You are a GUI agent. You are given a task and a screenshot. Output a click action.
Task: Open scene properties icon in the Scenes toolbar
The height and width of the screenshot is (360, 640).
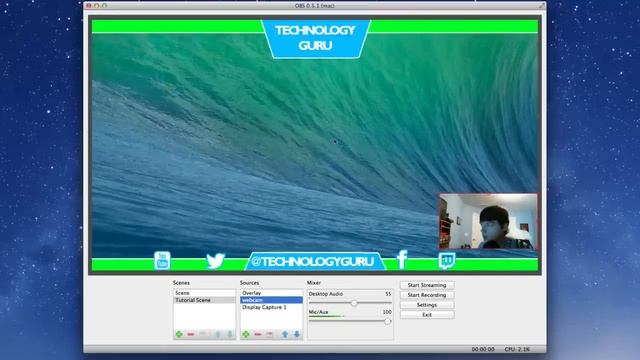pyautogui.click(x=202, y=334)
